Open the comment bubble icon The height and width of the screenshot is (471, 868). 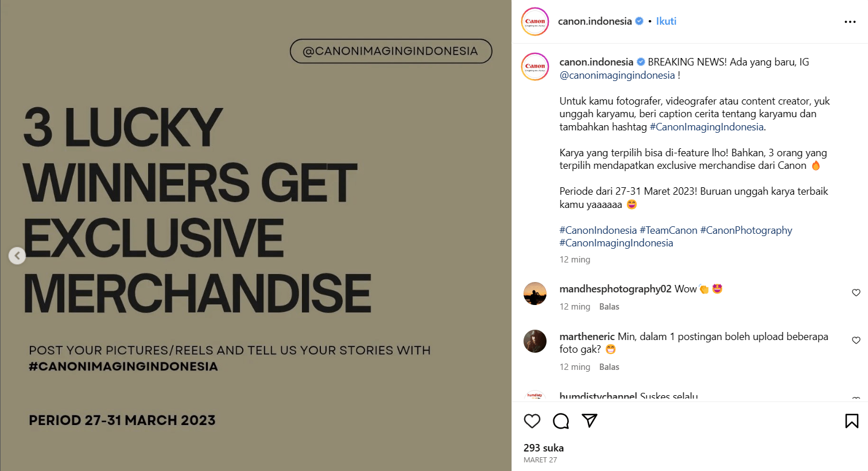click(561, 421)
